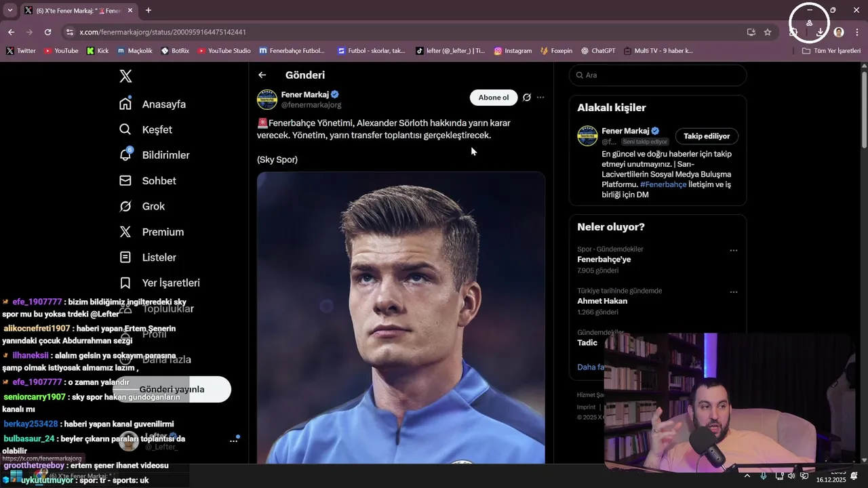Open the Twitter bookmark
868x488 pixels.
[20, 51]
